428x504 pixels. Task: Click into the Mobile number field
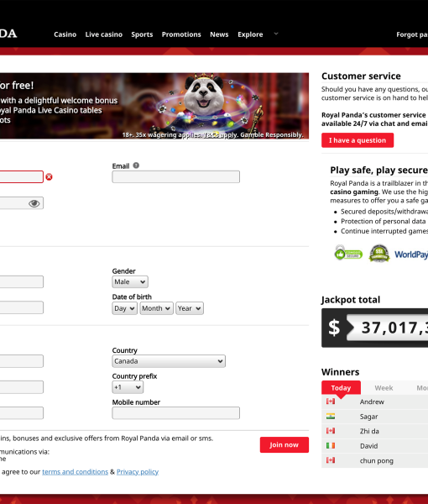[x=175, y=413]
